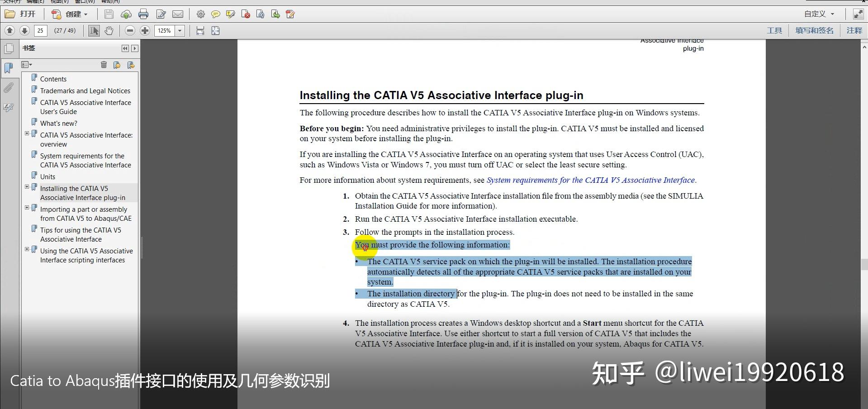The height and width of the screenshot is (409, 868).
Task: Delete the selected bookmark with the trash icon
Action: 104,65
